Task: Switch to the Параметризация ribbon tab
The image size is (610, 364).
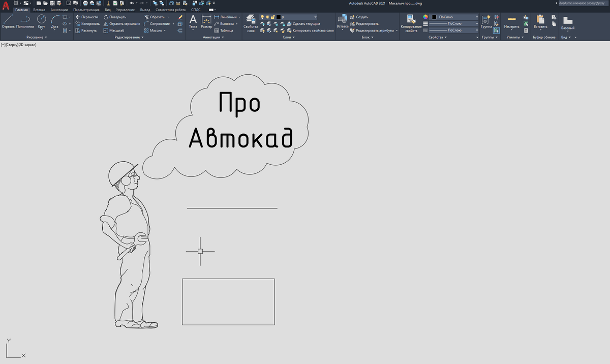Action: [x=86, y=10]
